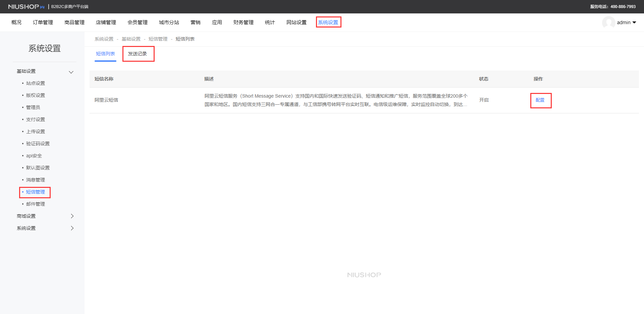Image resolution: width=644 pixels, height=314 pixels.
Task: Open 默认图设置 in sidebar
Action: tap(38, 168)
